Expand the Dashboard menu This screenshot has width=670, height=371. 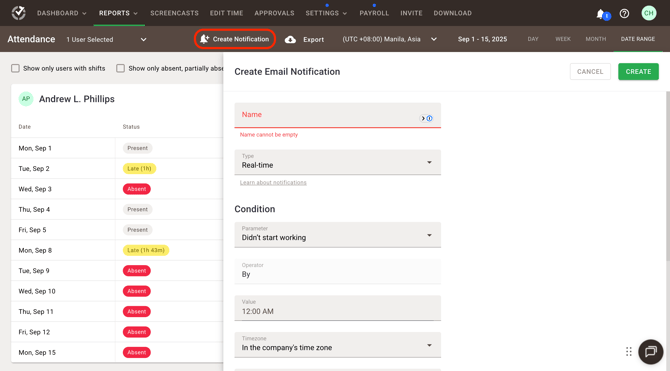pos(62,13)
